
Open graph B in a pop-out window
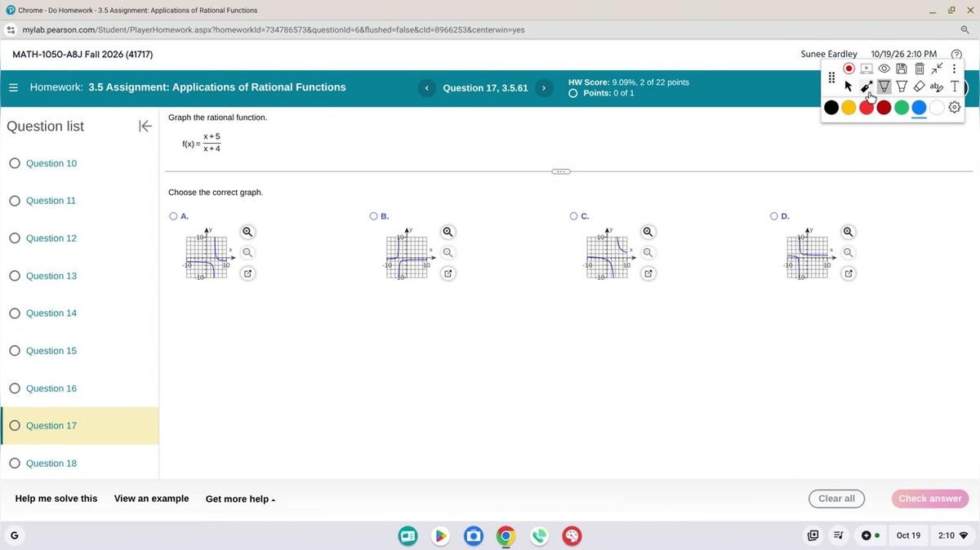448,273
